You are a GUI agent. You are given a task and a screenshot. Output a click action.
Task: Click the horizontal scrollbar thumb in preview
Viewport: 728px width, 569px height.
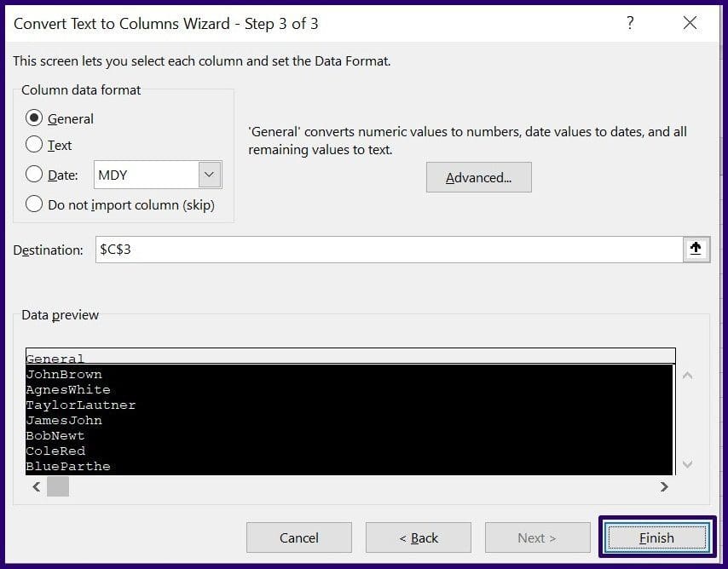pos(58,486)
